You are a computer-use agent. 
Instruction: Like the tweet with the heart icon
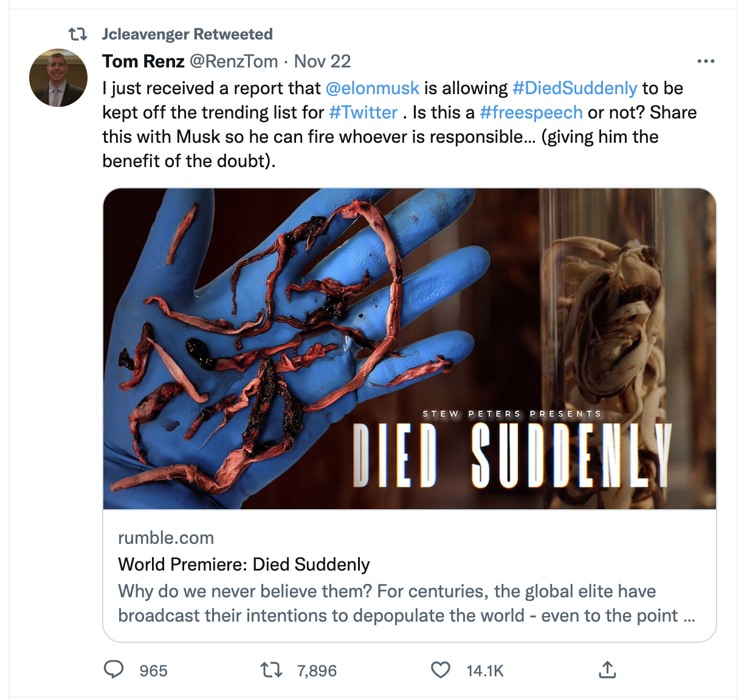[x=441, y=670]
